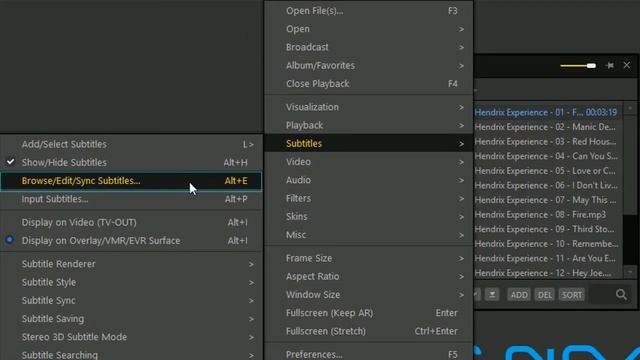640x360 pixels.
Task: Select Input Subtitles... menu entry
Action: [131, 199]
